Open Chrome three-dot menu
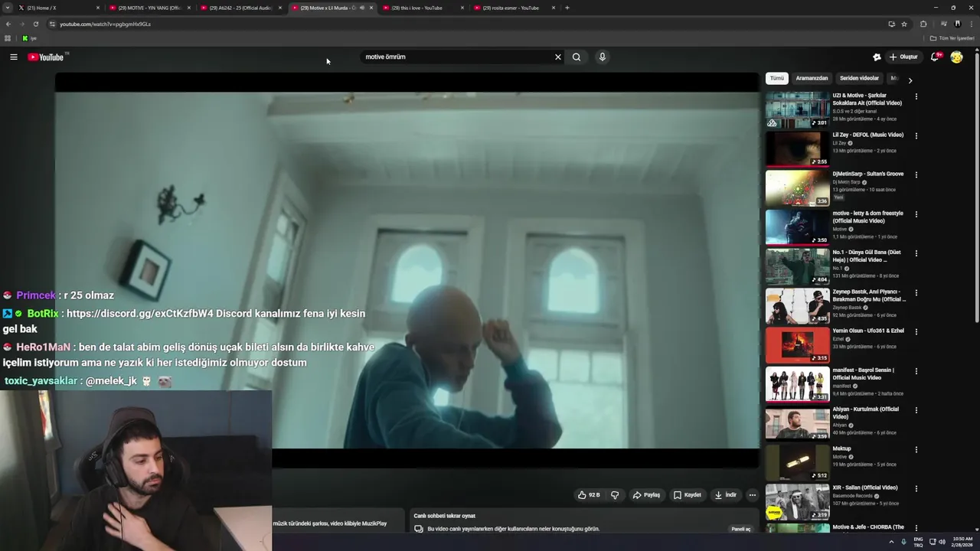Screen dimensions: 980x551 tap(970, 24)
